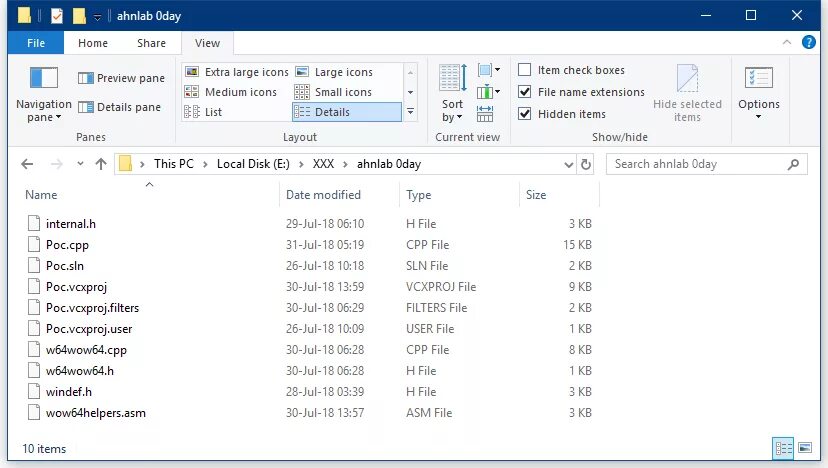Switch to the Share tab
828x468 pixels.
(151, 43)
